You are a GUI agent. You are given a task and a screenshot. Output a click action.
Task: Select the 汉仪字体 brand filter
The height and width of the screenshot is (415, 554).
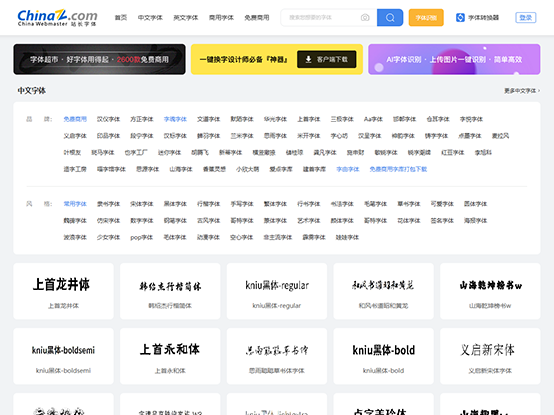[x=108, y=119]
